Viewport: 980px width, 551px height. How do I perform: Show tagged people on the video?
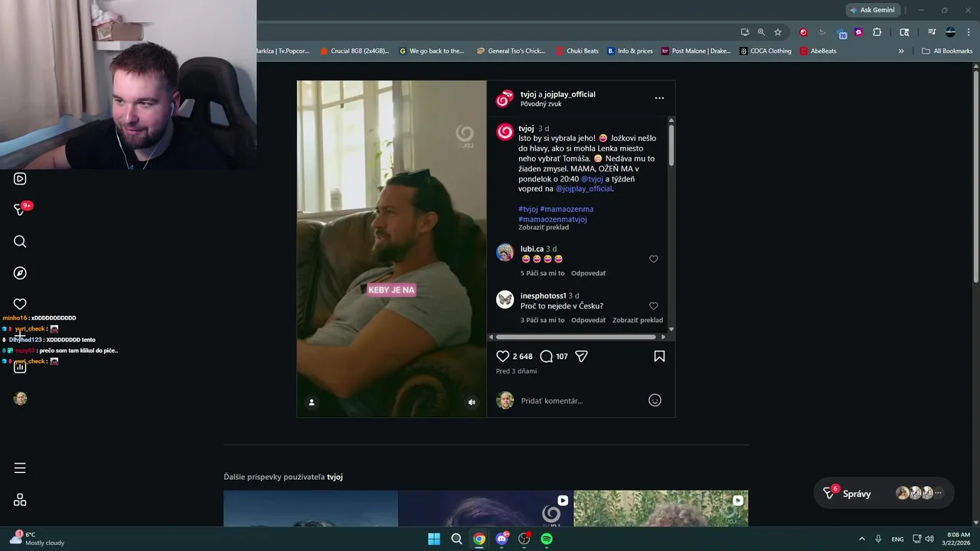312,402
